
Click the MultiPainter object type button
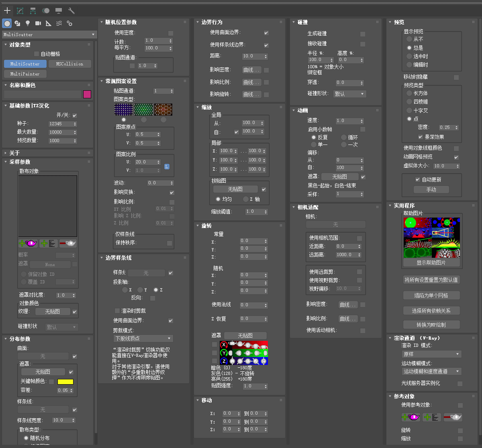(25, 74)
